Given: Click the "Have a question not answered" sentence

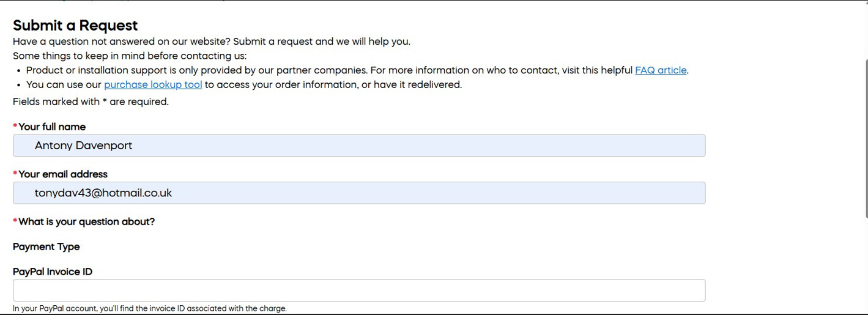Looking at the screenshot, I should (211, 42).
